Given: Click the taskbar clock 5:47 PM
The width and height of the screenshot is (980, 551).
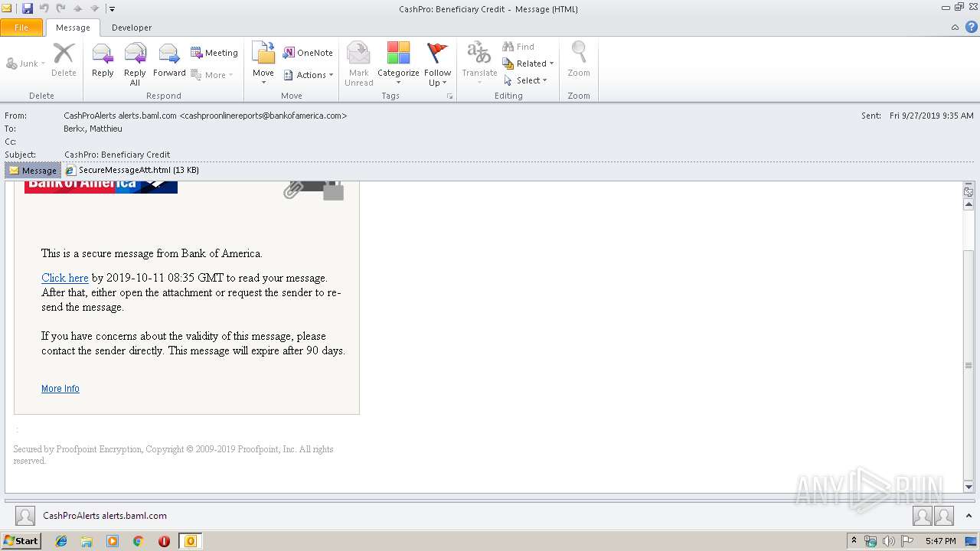Looking at the screenshot, I should (940, 541).
